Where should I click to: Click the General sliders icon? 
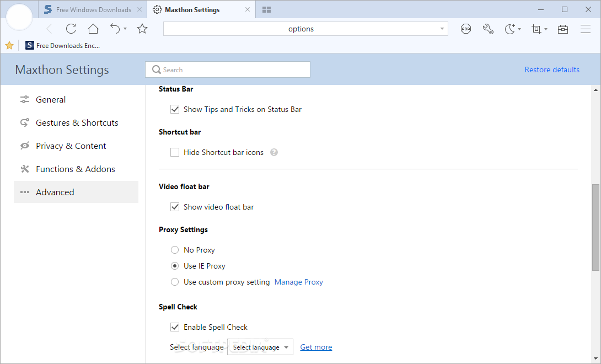[x=25, y=100]
